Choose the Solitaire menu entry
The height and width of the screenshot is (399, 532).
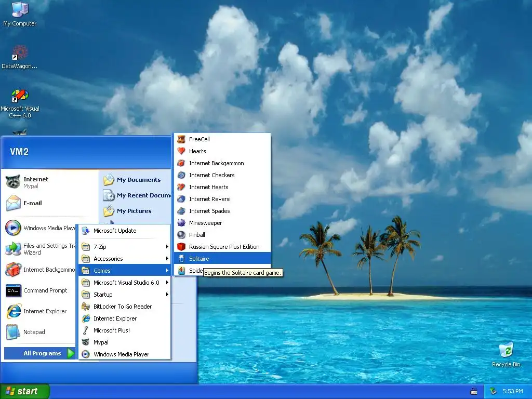[222, 259]
